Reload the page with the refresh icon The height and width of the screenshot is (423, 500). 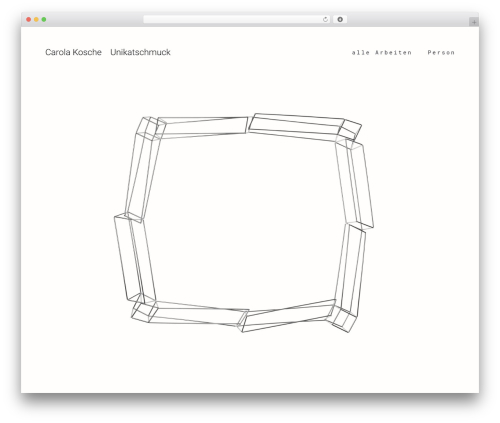[x=325, y=19]
